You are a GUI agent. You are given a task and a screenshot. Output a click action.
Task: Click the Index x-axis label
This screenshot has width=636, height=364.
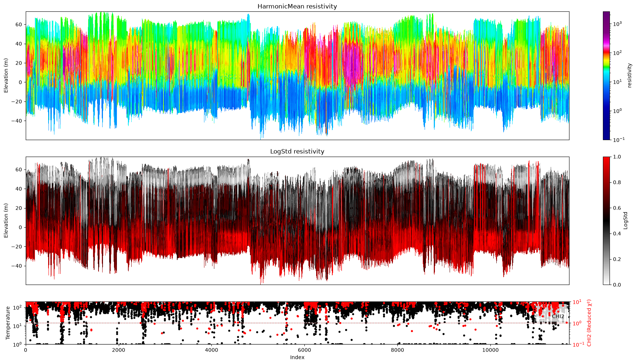(x=297, y=357)
